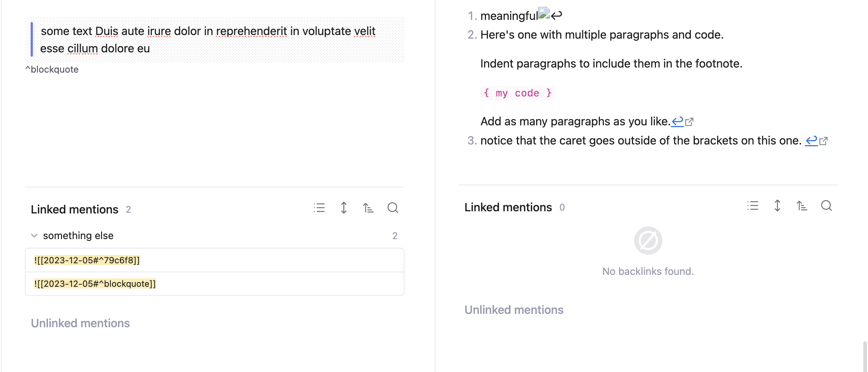Image resolution: width=868 pixels, height=372 pixels.
Task: Jump back from footnote 3 via return arrow
Action: pos(811,140)
